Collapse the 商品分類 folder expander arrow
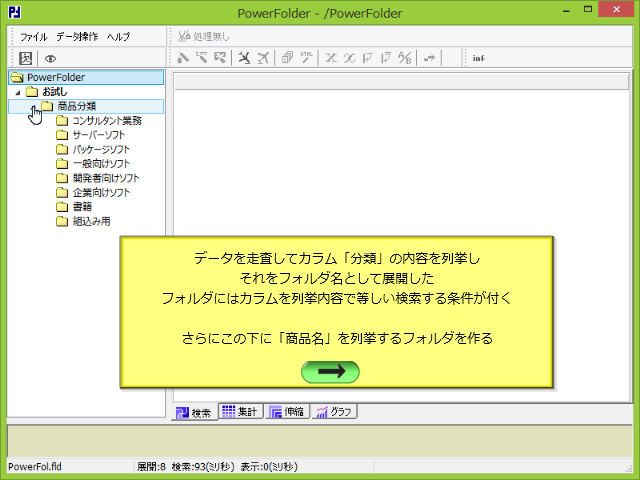This screenshot has height=480, width=640. [33, 107]
